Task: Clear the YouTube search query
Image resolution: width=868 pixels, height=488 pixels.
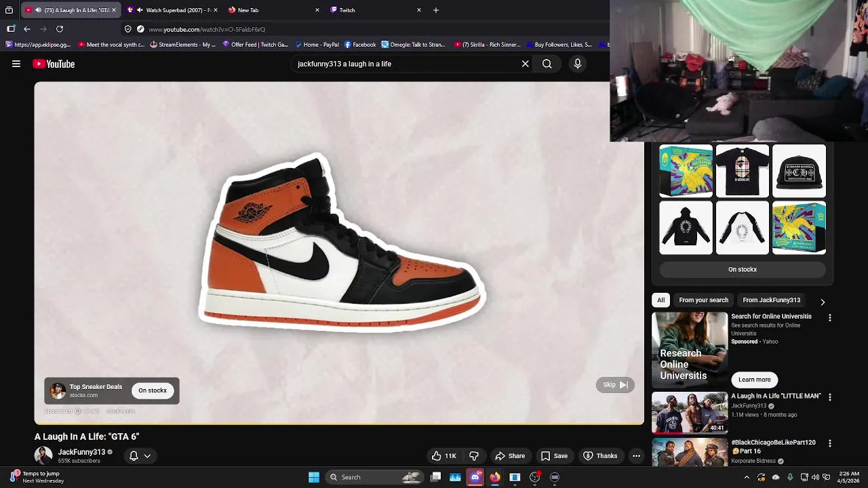Action: pyautogui.click(x=525, y=64)
